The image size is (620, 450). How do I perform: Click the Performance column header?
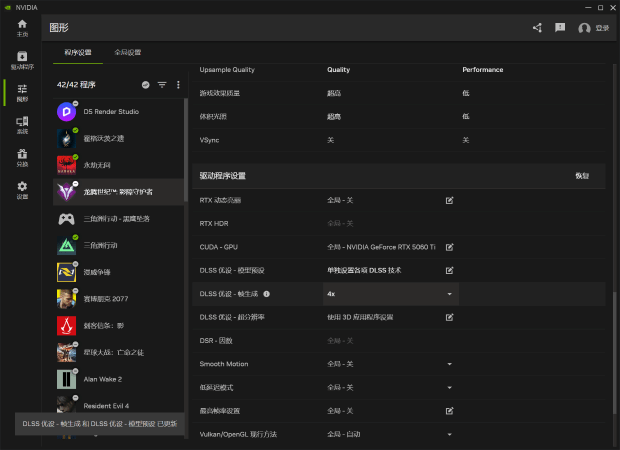(x=483, y=70)
